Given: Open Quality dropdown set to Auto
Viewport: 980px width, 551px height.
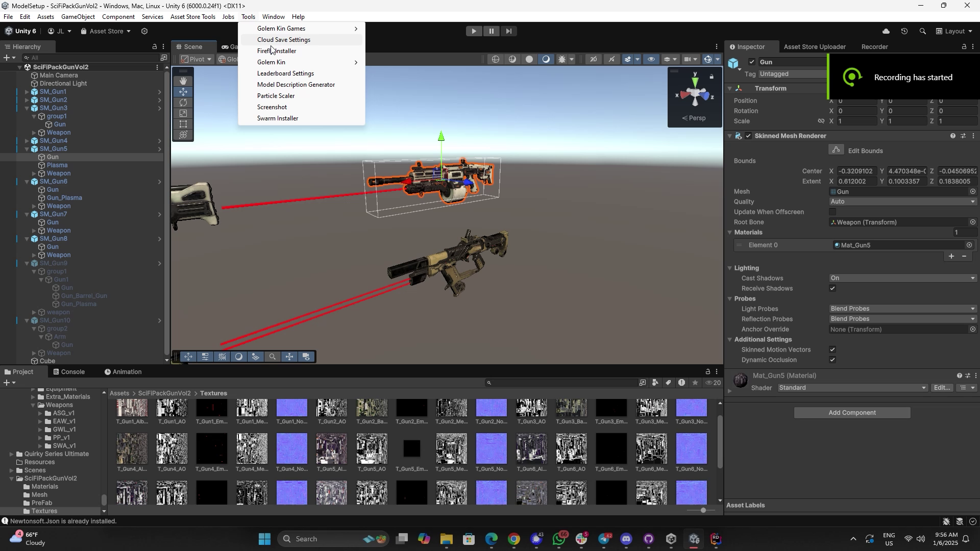Looking at the screenshot, I should pos(903,202).
